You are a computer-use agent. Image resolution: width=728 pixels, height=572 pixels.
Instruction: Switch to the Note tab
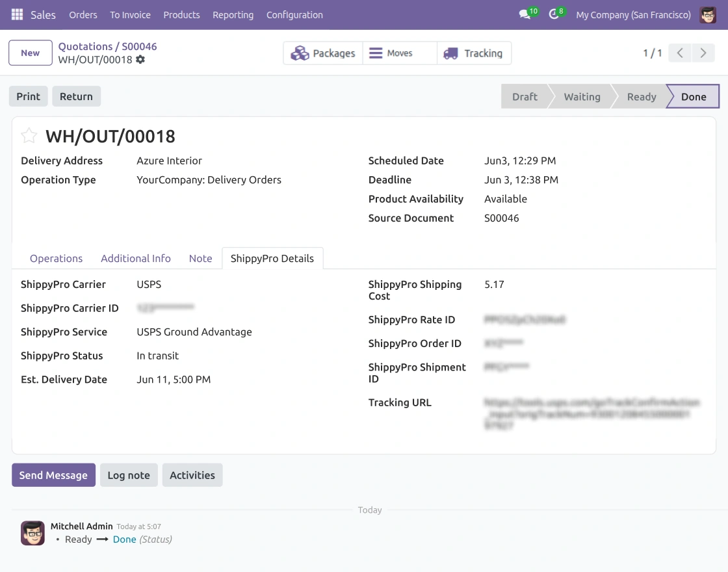pyautogui.click(x=201, y=258)
